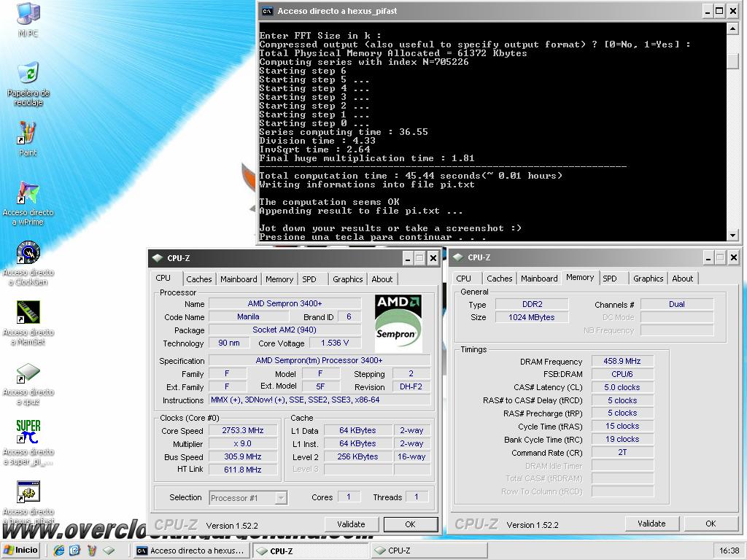Image resolution: width=747 pixels, height=560 pixels.
Task: Click the Code Name value Manila
Action: pyautogui.click(x=248, y=316)
